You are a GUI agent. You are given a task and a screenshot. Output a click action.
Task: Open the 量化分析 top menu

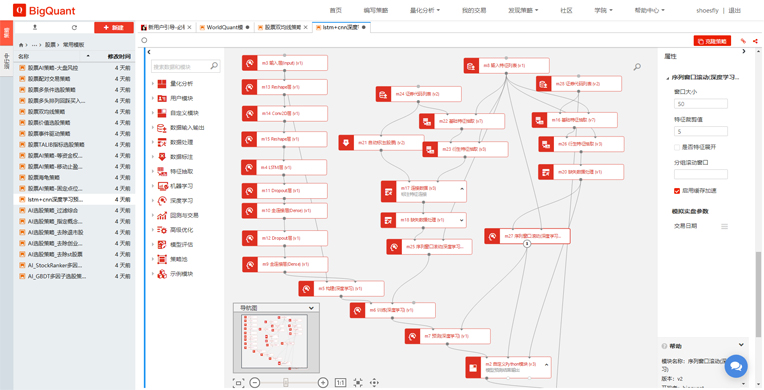pyautogui.click(x=425, y=10)
